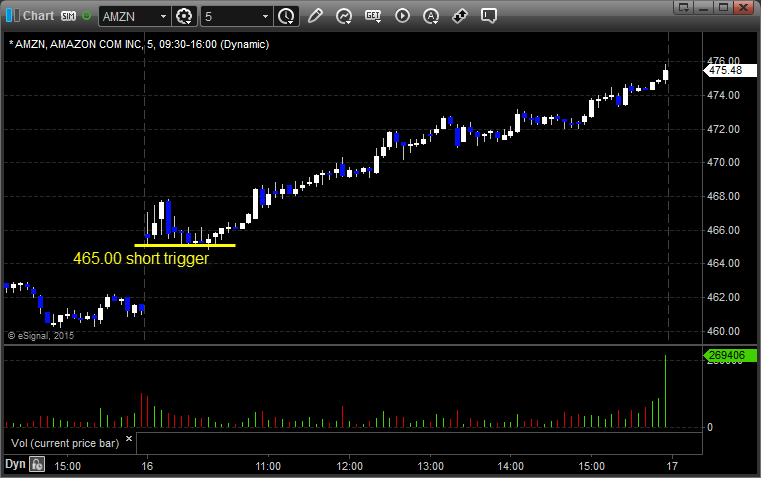Select the Vol (current price bar) tab
The image size is (761, 478).
coord(64,442)
